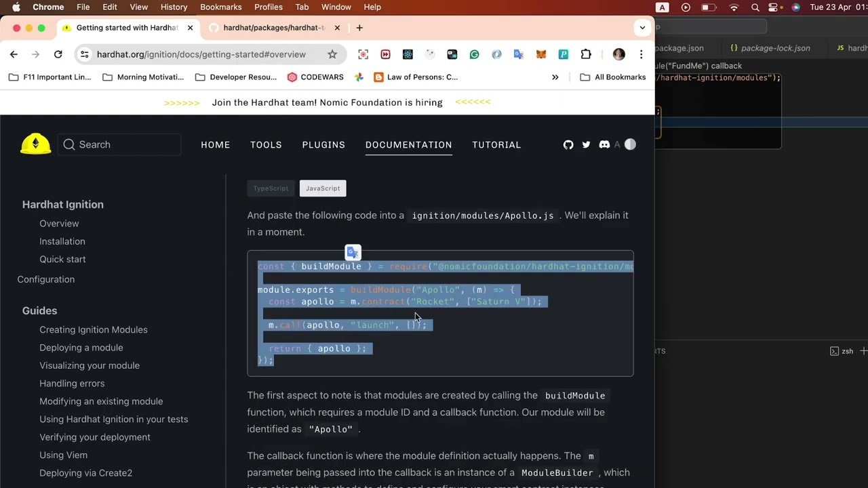Open TUTORIAL in site navigation
Image resolution: width=868 pixels, height=488 pixels.
pos(496,144)
